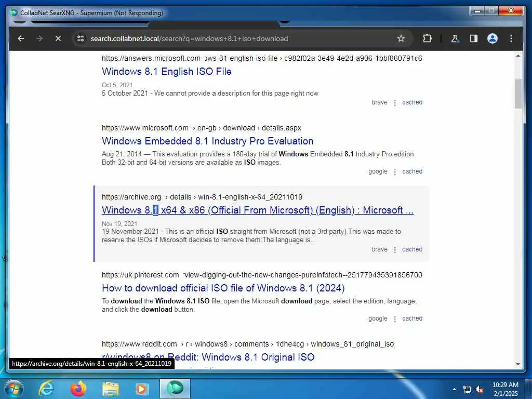This screenshot has width=532, height=399.
Task: Show hidden system tray icons
Action: point(454,389)
